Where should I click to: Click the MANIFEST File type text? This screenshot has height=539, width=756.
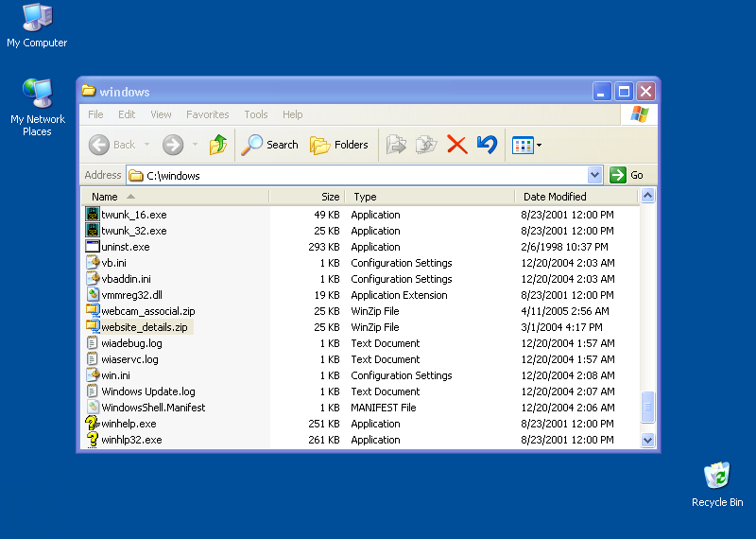tap(384, 408)
